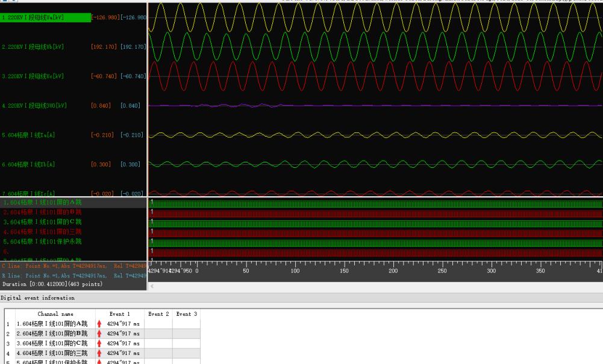
Task: Click the red rising-edge arrow in row 1
Action: pyautogui.click(x=99, y=324)
